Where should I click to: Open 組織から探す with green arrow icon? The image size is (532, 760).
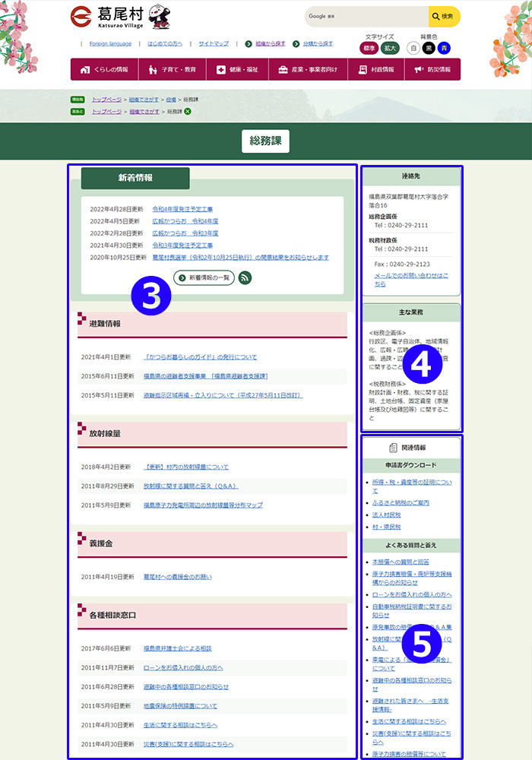coord(265,43)
